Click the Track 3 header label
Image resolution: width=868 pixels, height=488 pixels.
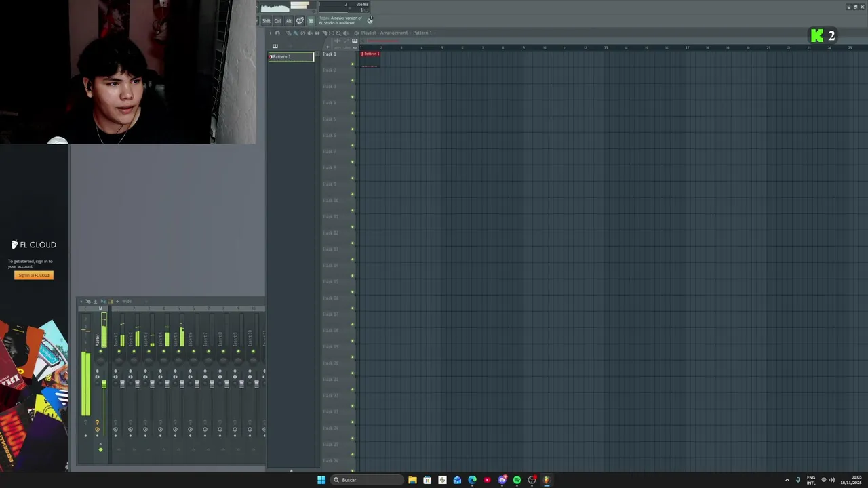(x=330, y=86)
